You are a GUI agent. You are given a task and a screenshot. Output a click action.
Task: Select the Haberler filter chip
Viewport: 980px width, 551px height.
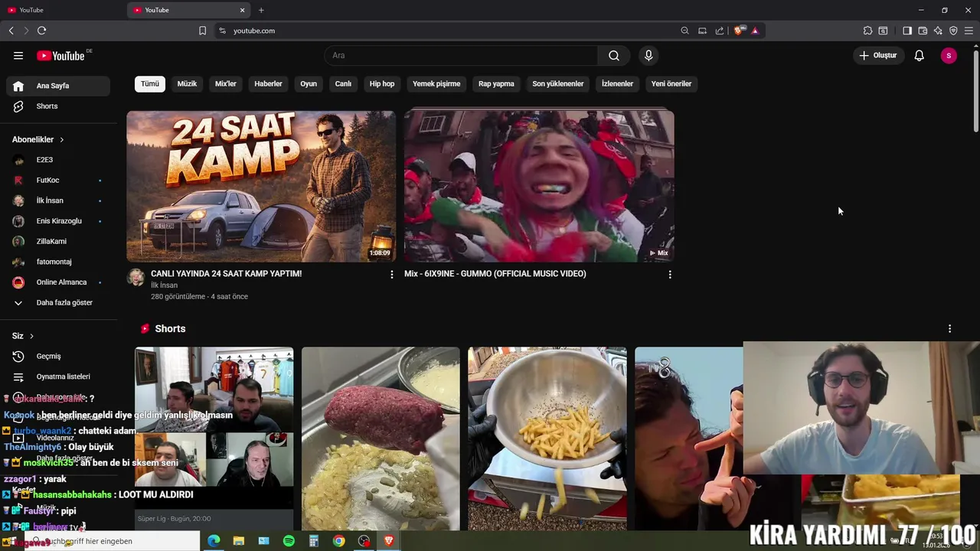268,83
